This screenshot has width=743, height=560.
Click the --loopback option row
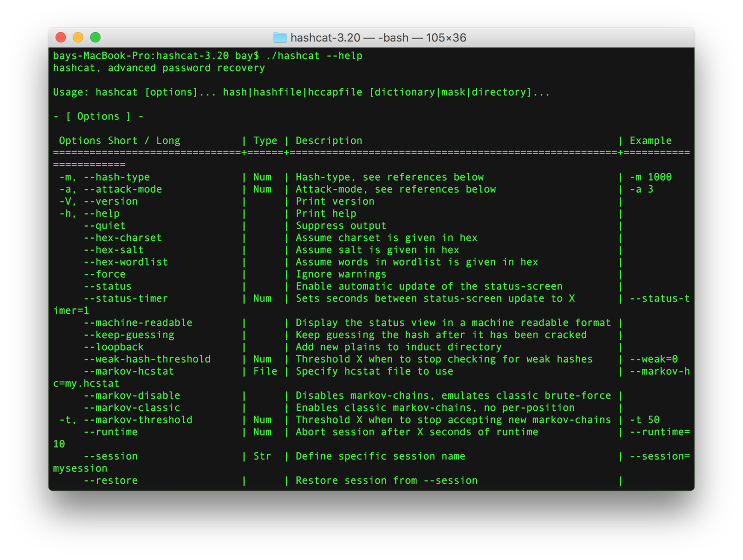tap(113, 346)
